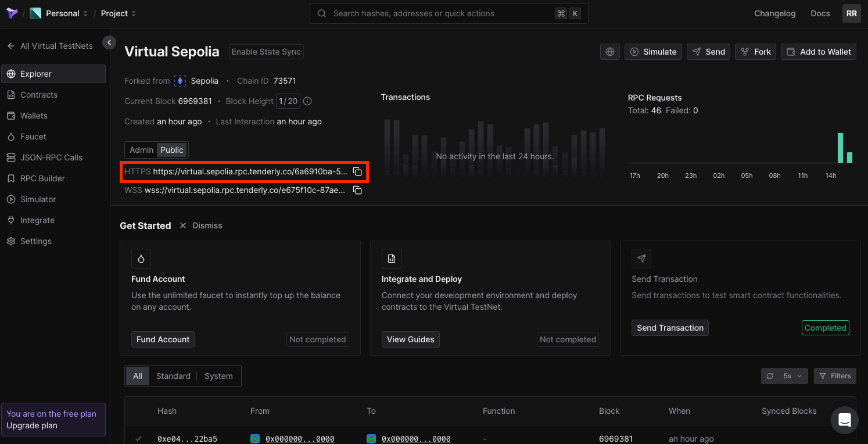
Task: Open Settings in the sidebar
Action: [x=53, y=241]
